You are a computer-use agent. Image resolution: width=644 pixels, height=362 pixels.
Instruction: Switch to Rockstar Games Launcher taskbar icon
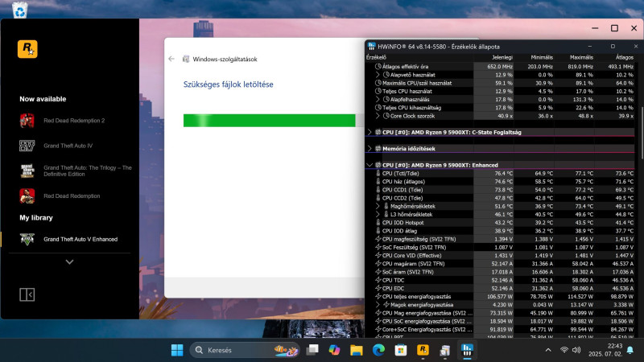point(423,350)
